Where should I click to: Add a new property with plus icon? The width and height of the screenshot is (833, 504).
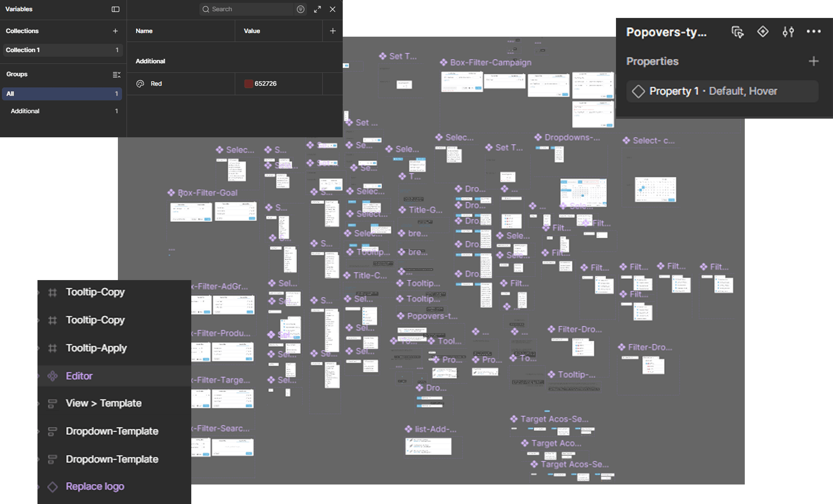pos(814,61)
